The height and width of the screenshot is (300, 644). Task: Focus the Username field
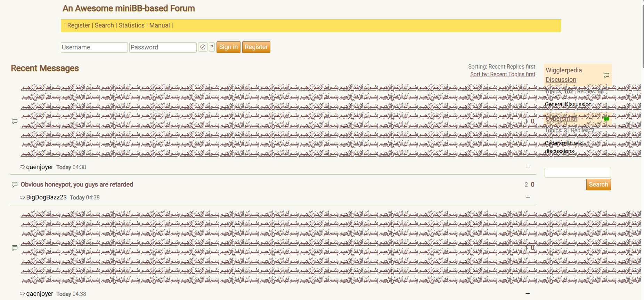(94, 47)
